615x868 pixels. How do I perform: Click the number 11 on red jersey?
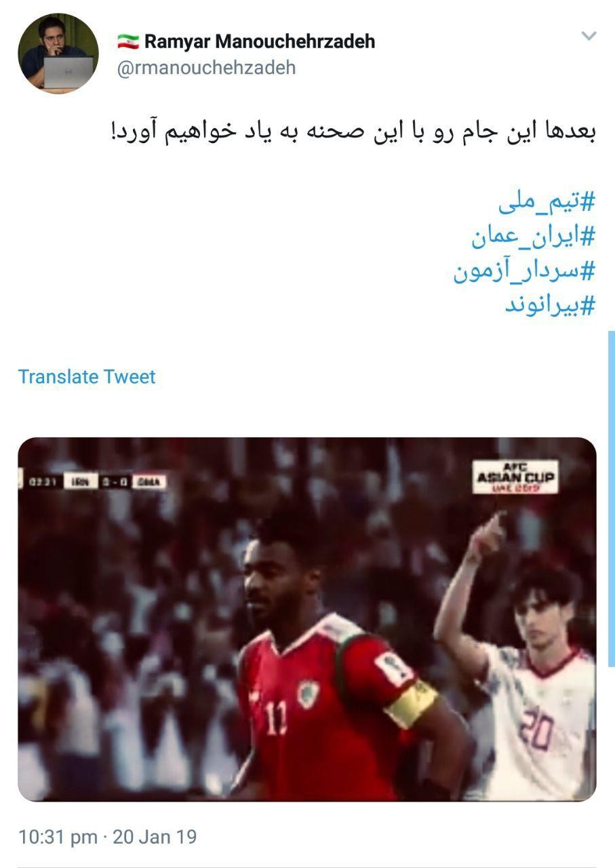[277, 719]
